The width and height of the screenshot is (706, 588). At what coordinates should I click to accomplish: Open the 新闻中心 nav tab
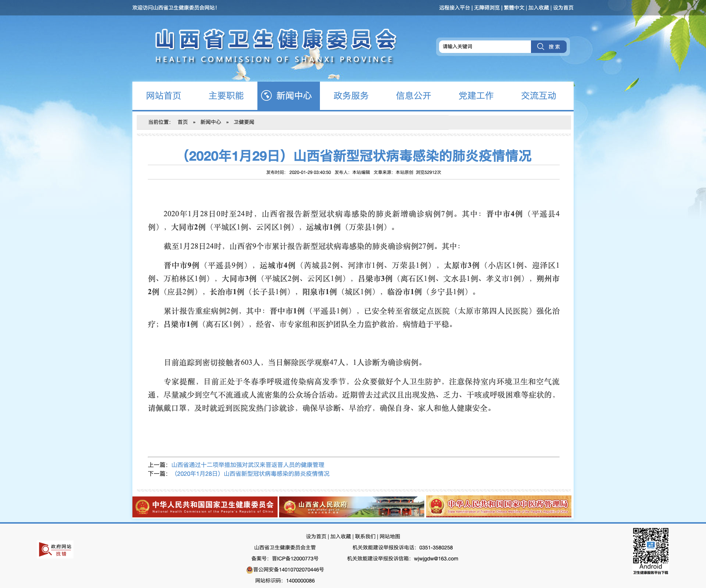289,96
